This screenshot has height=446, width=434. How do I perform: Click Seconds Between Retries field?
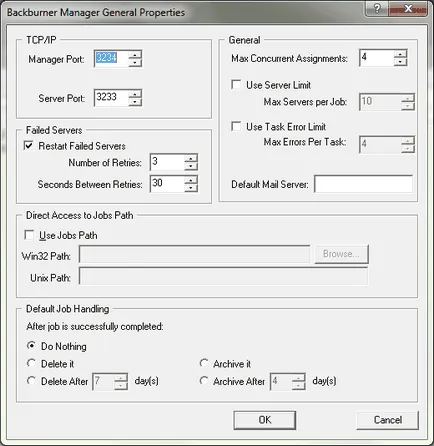(167, 184)
